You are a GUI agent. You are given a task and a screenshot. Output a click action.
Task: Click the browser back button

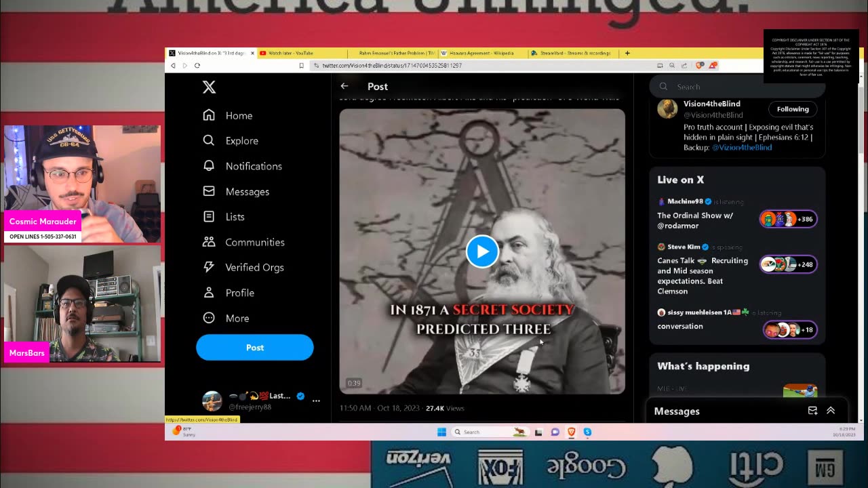173,66
